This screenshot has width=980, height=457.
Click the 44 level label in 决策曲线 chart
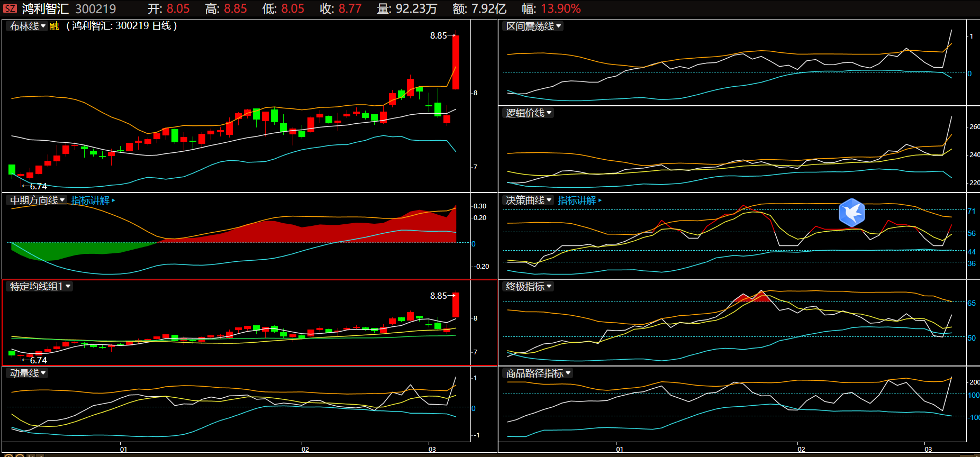(972, 252)
